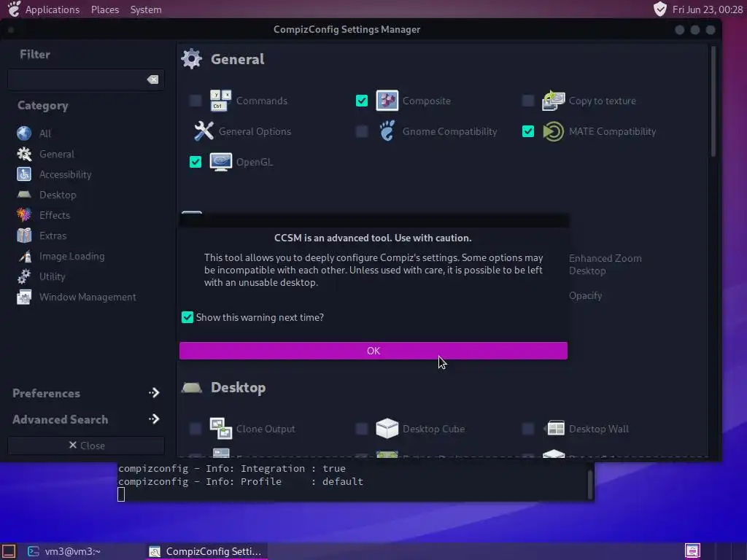747x560 pixels.
Task: Click the security shield tray icon
Action: point(659,9)
